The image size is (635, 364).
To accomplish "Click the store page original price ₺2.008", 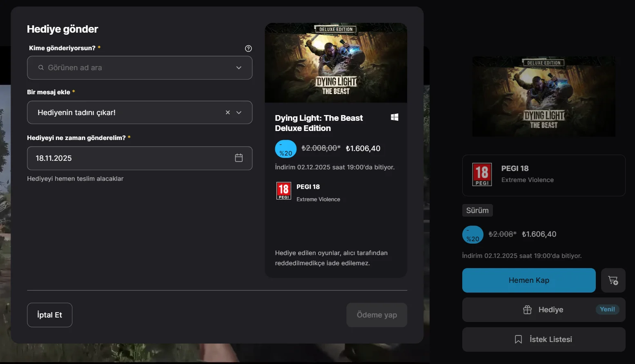I will click(503, 234).
